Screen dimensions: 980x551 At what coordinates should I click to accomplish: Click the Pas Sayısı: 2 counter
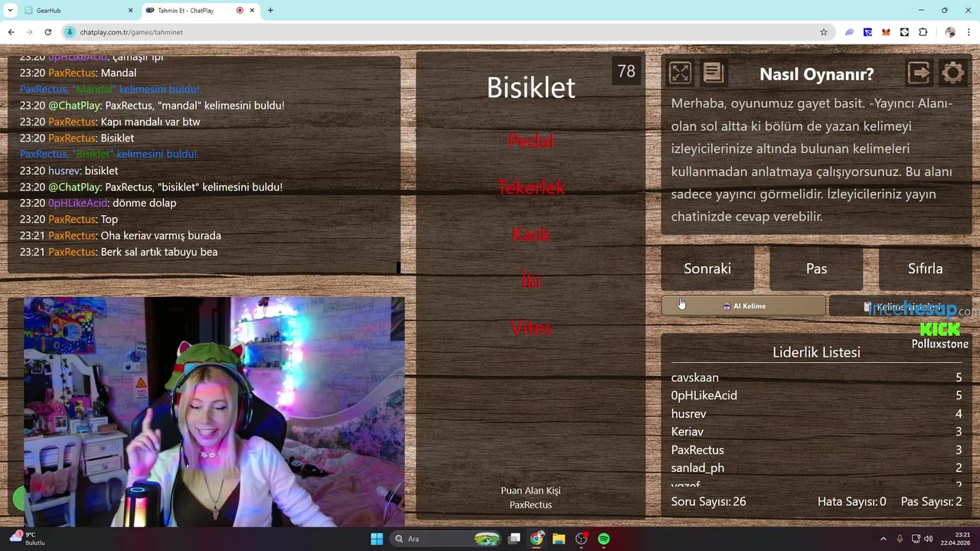pos(931,501)
